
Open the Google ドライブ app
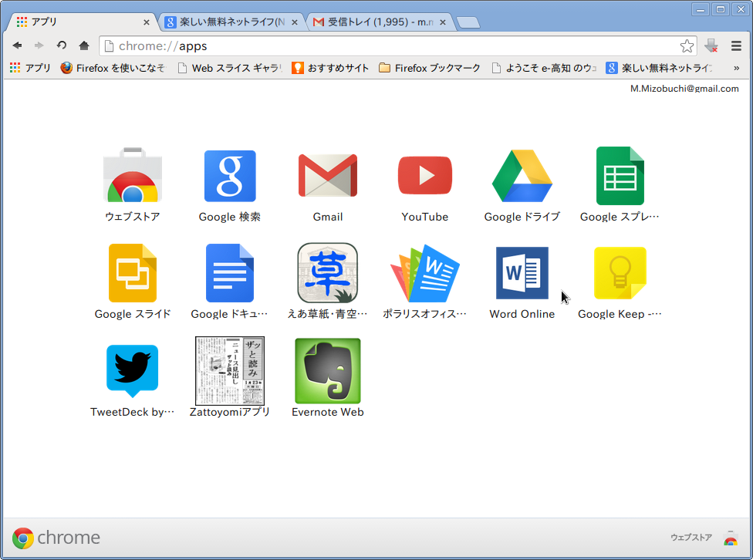click(x=522, y=176)
